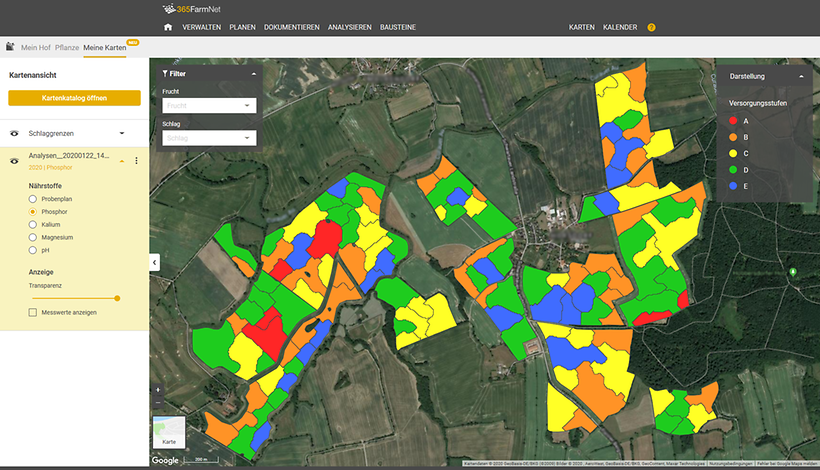
Task: Open KALENDER from the top bar
Action: click(620, 27)
